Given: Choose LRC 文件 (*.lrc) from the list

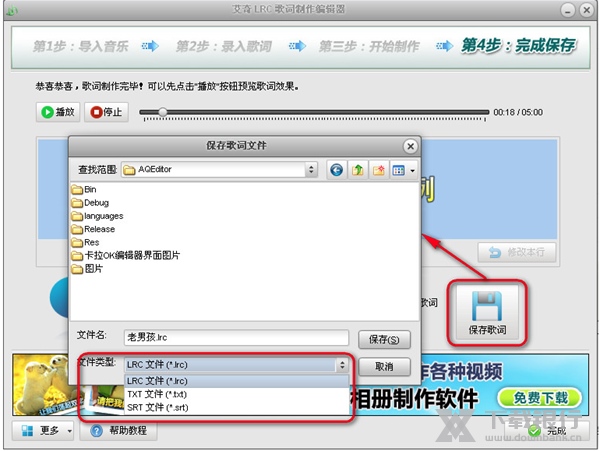Looking at the screenshot, I should coord(236,381).
